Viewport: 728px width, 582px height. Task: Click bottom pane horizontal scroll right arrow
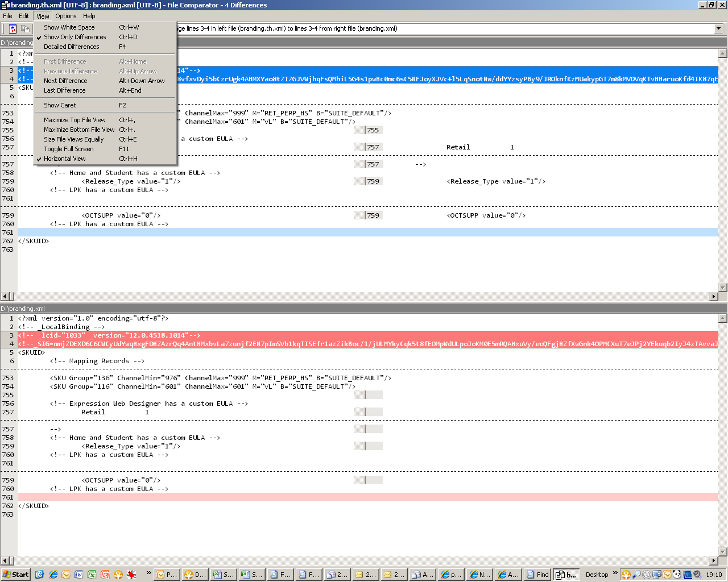coord(714,562)
